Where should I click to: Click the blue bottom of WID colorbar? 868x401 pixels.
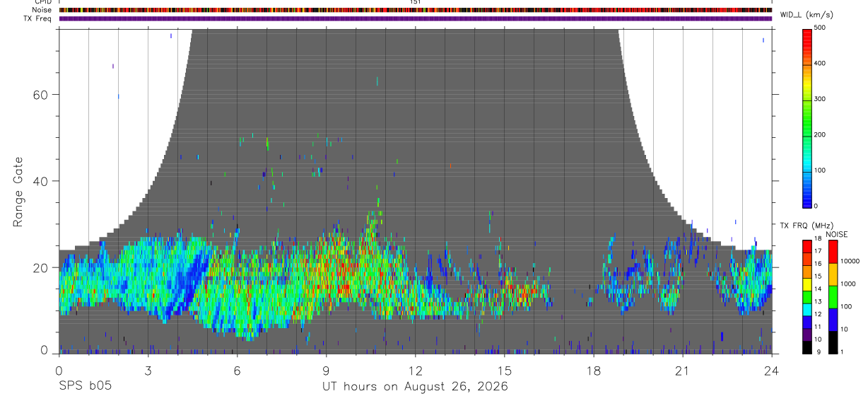click(x=808, y=202)
